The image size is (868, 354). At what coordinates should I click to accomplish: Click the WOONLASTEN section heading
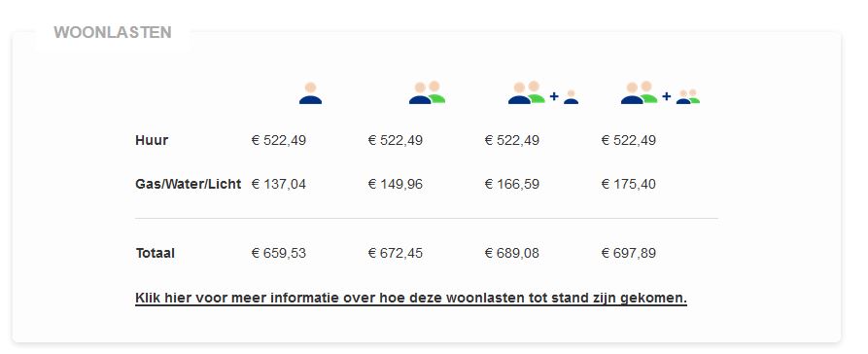coord(113,32)
